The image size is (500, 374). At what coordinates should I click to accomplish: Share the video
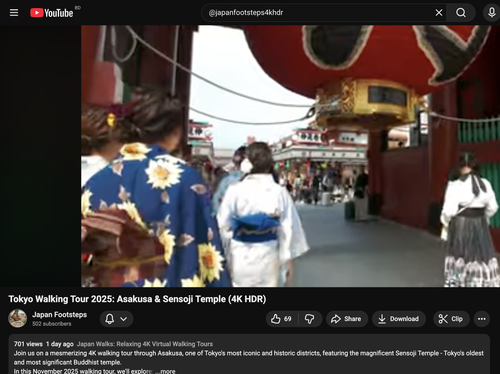point(347,319)
